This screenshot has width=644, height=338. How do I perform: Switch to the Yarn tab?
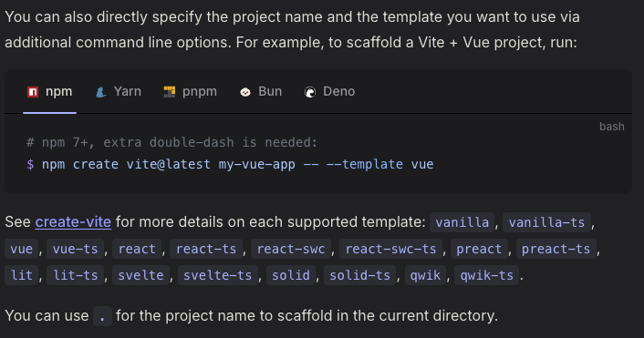click(x=128, y=91)
